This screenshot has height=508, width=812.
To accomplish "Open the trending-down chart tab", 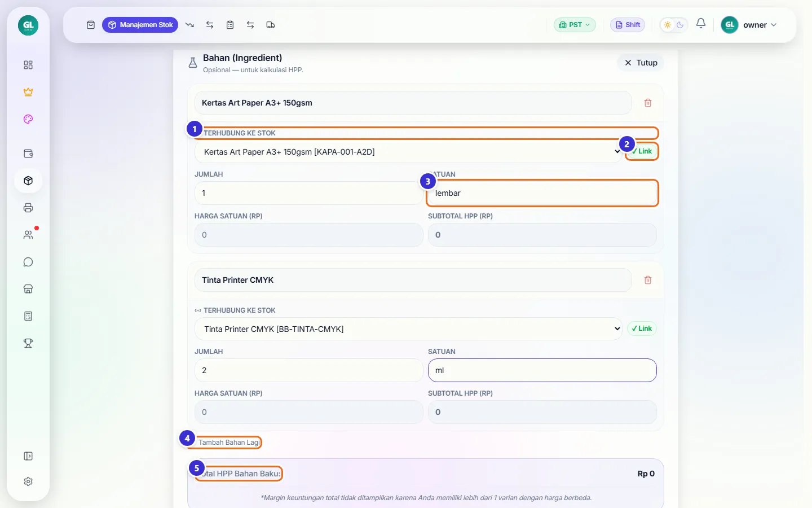I will [x=189, y=25].
